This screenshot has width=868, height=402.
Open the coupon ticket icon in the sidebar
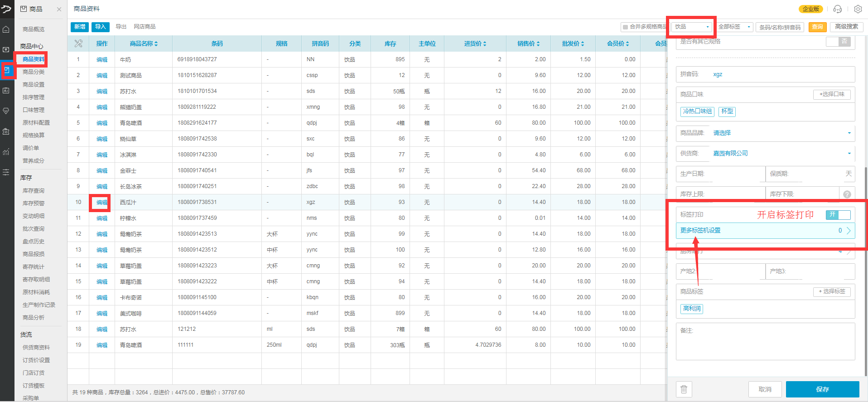tap(6, 131)
